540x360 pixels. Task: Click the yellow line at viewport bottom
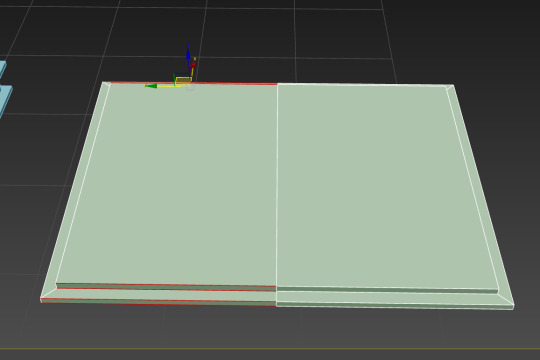tap(270, 349)
